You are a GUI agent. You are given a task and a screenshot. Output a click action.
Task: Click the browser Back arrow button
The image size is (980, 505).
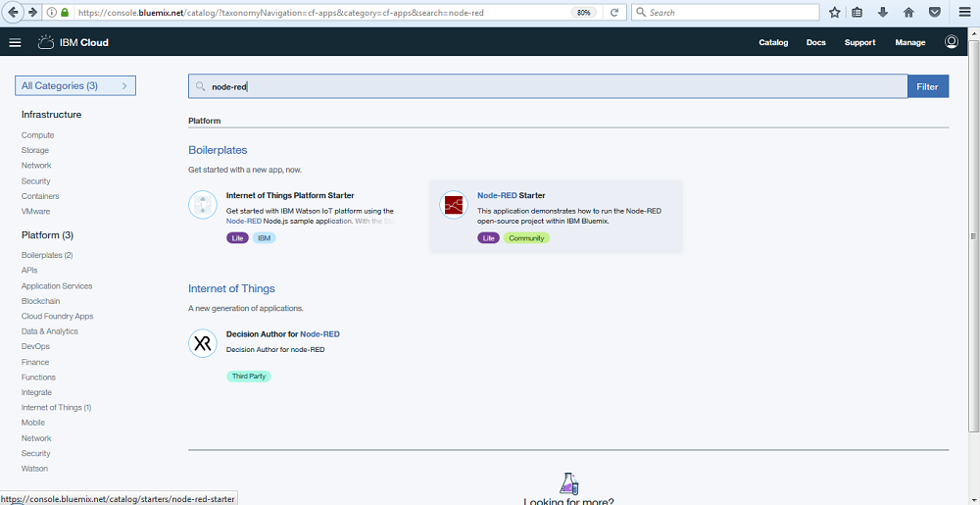[13, 12]
